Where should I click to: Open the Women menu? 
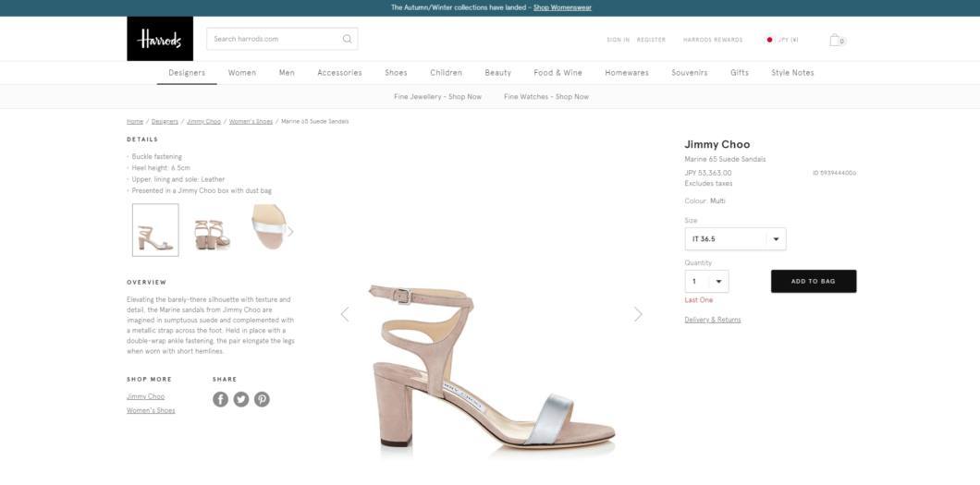[x=242, y=72]
